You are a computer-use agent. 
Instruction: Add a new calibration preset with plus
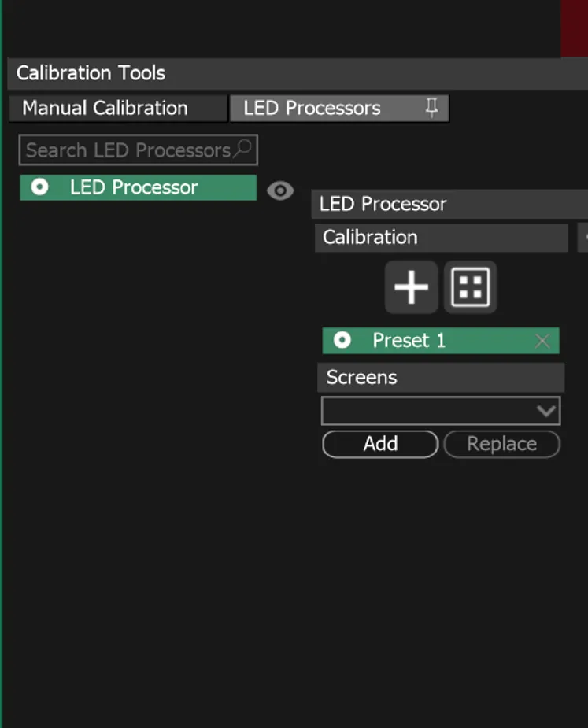[411, 287]
